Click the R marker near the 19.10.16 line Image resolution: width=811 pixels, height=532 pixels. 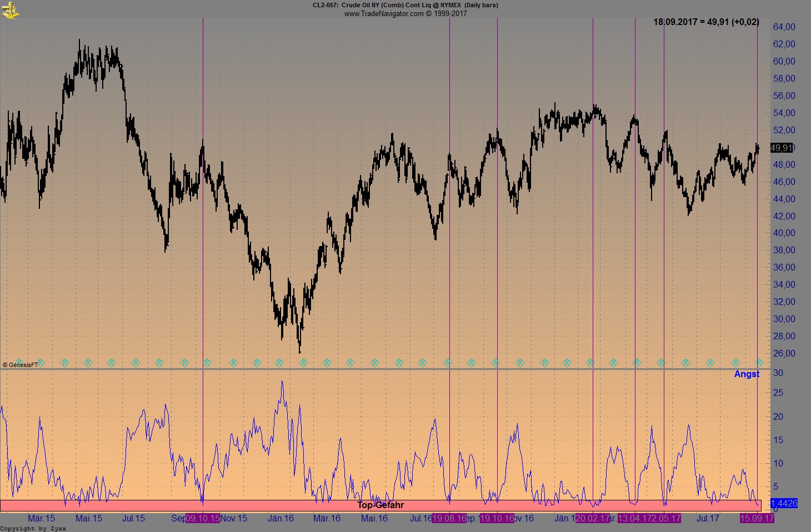496,363
